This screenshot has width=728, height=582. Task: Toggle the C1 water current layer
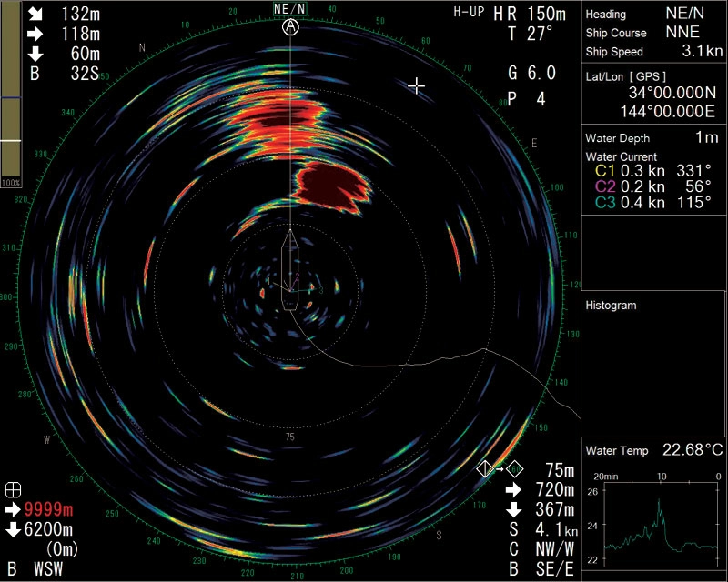[604, 170]
